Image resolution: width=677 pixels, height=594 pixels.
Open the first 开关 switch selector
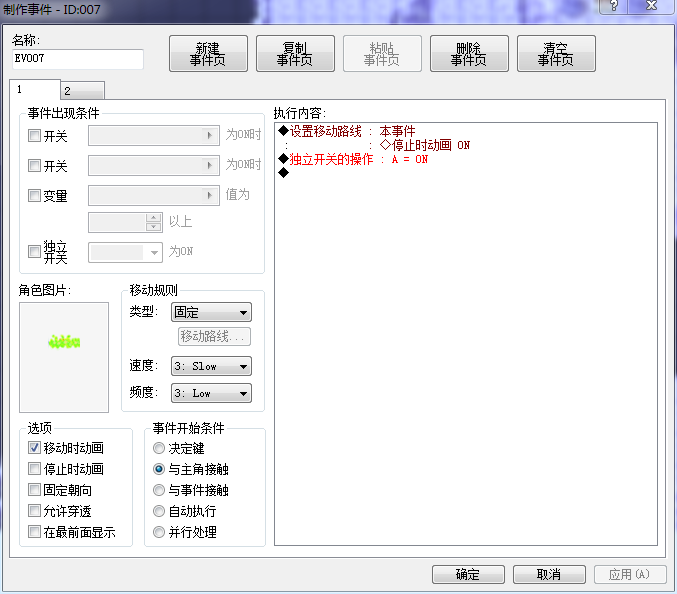click(x=154, y=136)
